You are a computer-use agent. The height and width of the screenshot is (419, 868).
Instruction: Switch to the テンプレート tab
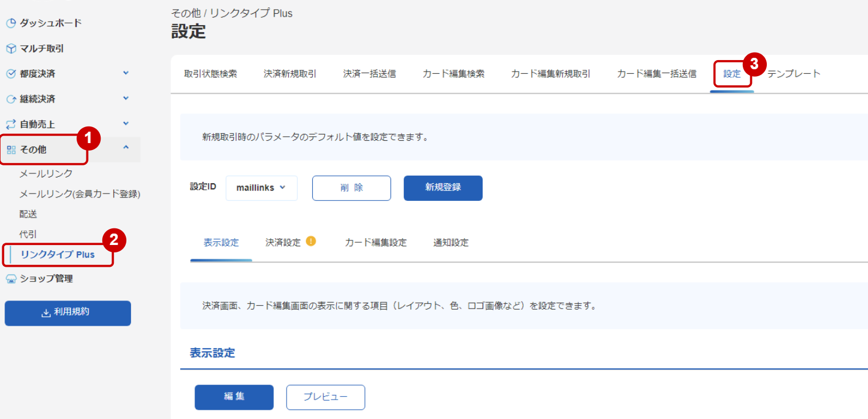click(x=794, y=74)
